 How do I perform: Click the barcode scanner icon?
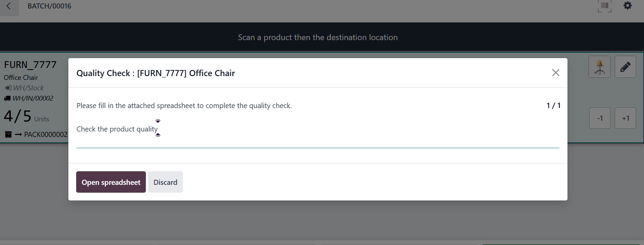[605, 6]
